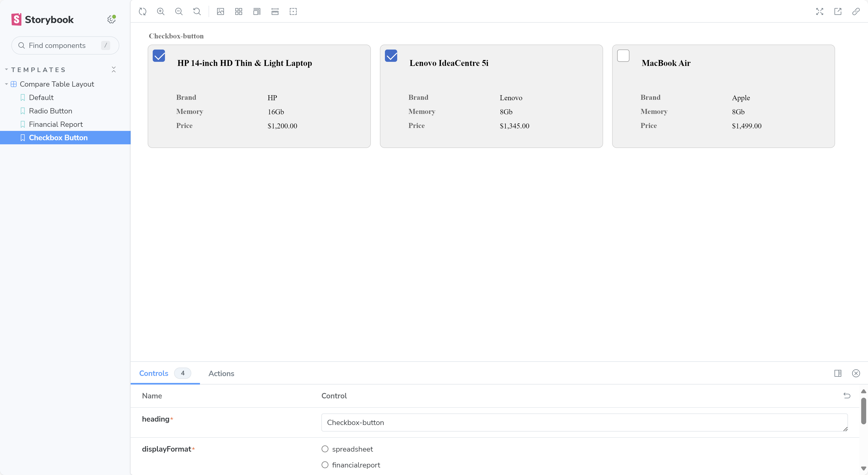This screenshot has width=868, height=475.
Task: Collapse the TEMPLATES section
Action: (x=38, y=70)
